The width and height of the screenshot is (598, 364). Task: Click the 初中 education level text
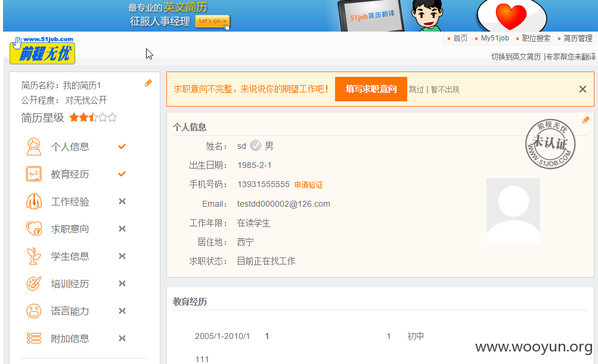click(416, 336)
